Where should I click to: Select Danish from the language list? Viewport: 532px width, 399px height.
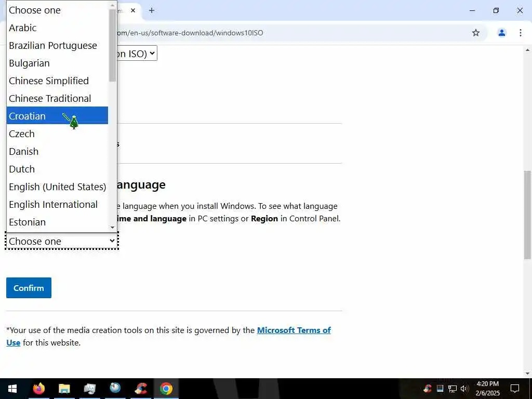[x=57, y=151]
